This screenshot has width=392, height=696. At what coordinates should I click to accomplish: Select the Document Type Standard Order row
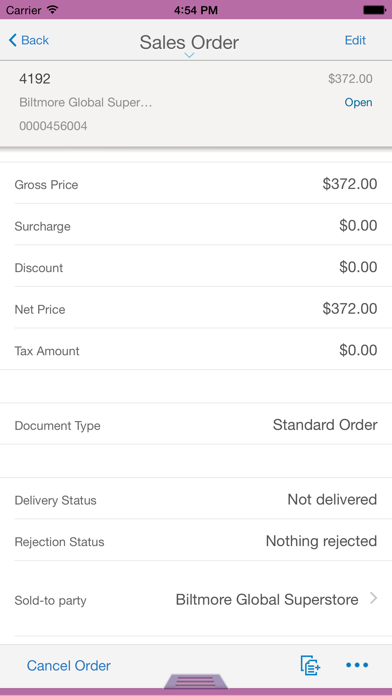(196, 424)
